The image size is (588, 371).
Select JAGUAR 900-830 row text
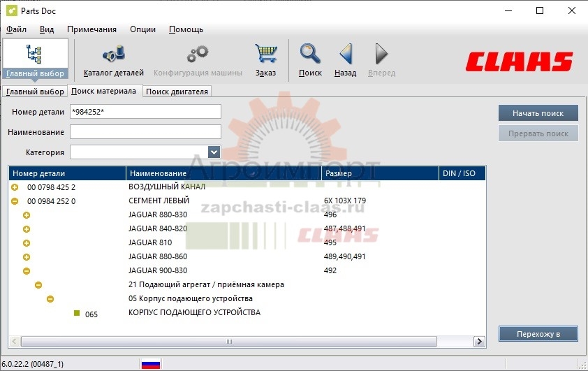coord(158,270)
